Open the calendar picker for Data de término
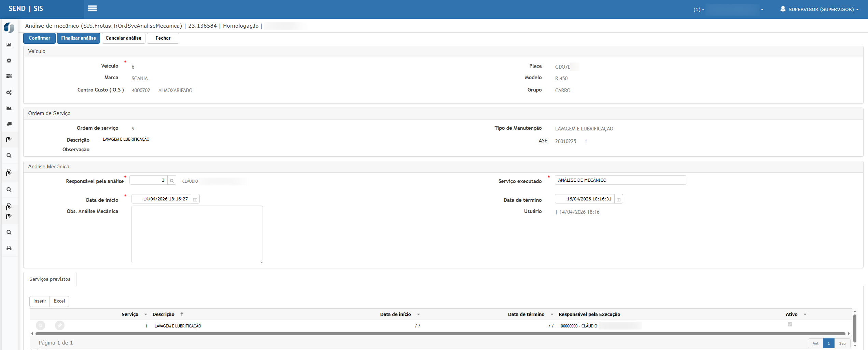This screenshot has height=350, width=868. [x=618, y=199]
